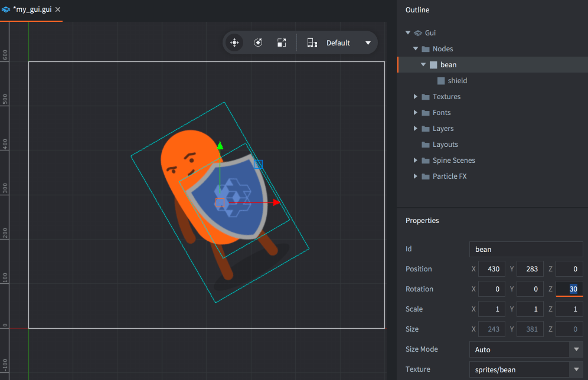This screenshot has height=380, width=588.
Task: Select the Scale tool in toolbar
Action: pyautogui.click(x=282, y=42)
